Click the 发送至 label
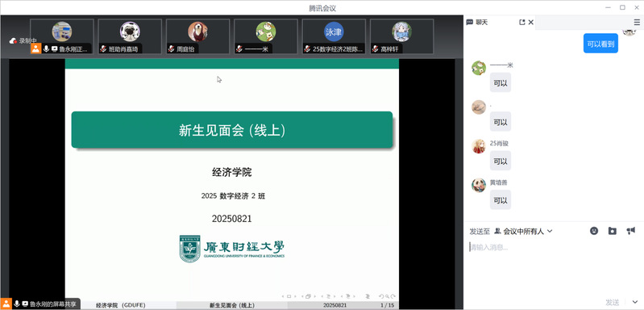This screenshot has height=310, width=644. click(480, 232)
